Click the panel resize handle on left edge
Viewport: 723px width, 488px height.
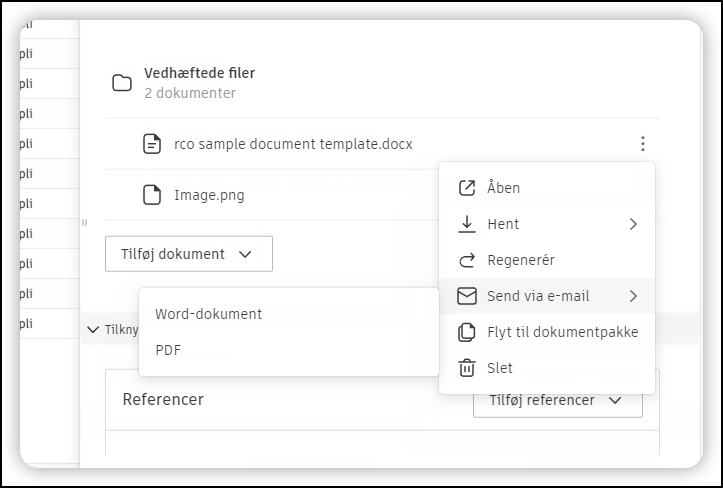tap(84, 222)
